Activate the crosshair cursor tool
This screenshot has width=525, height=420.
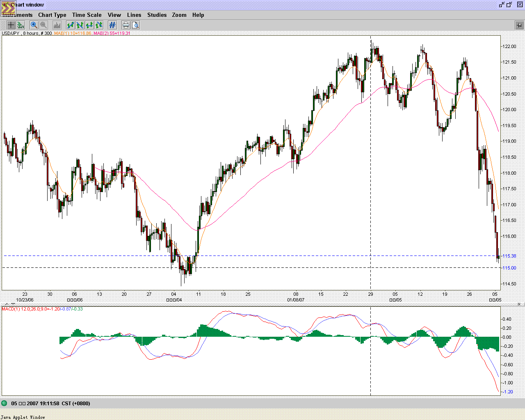pos(11,25)
